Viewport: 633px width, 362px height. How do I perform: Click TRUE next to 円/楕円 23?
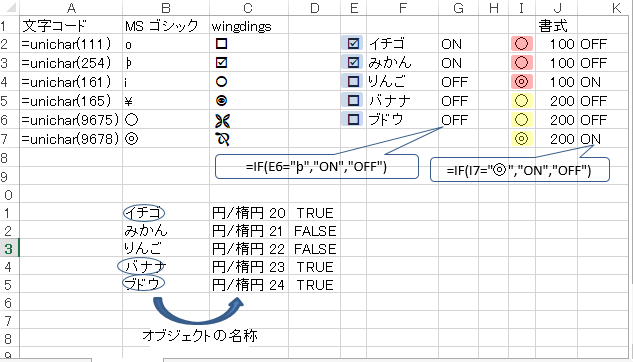(x=315, y=267)
